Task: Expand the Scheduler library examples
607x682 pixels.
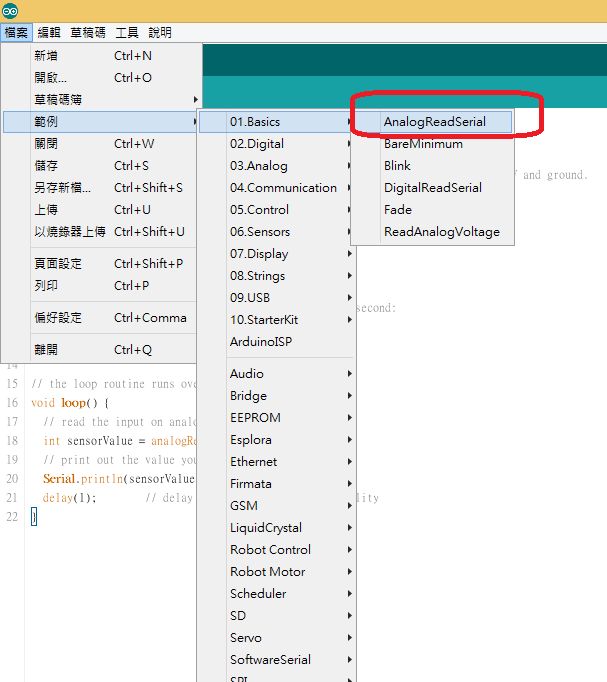Action: click(277, 594)
